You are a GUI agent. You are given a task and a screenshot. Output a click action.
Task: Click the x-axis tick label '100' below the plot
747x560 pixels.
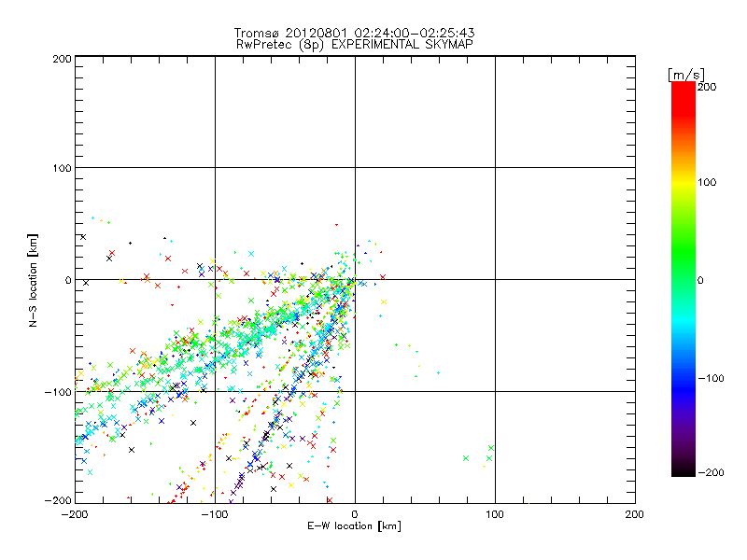495,514
